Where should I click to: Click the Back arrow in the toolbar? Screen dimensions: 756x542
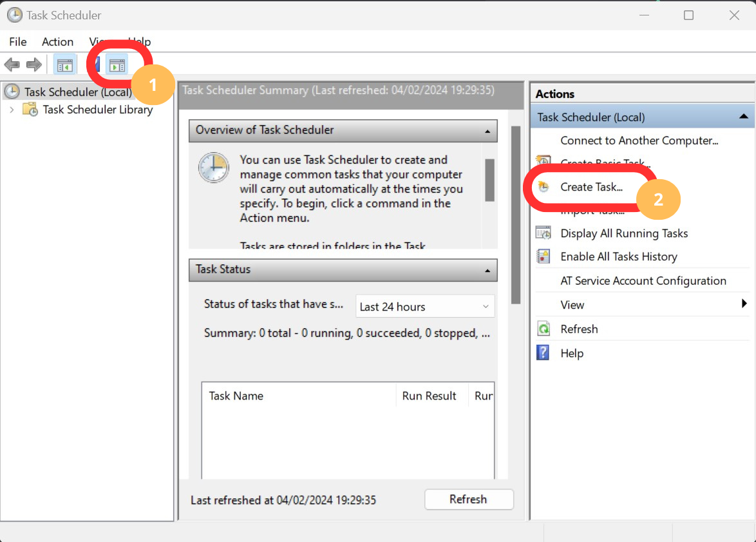pyautogui.click(x=12, y=64)
